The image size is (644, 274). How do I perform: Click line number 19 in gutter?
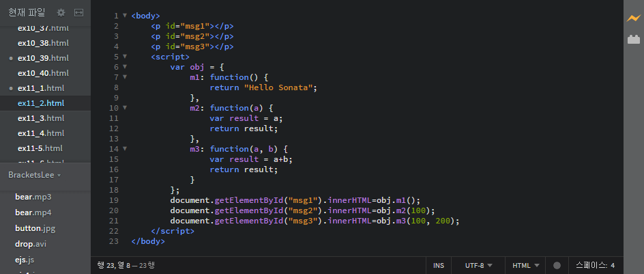[114, 200]
